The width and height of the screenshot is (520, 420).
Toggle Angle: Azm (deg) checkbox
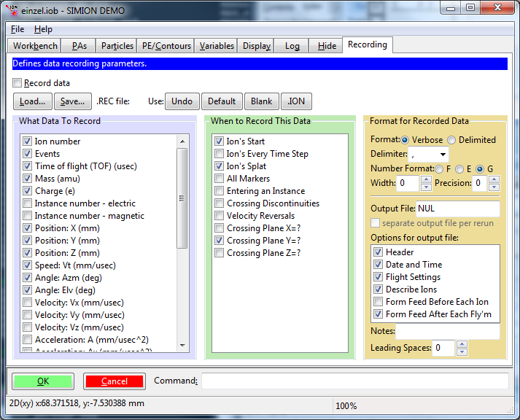tap(28, 278)
